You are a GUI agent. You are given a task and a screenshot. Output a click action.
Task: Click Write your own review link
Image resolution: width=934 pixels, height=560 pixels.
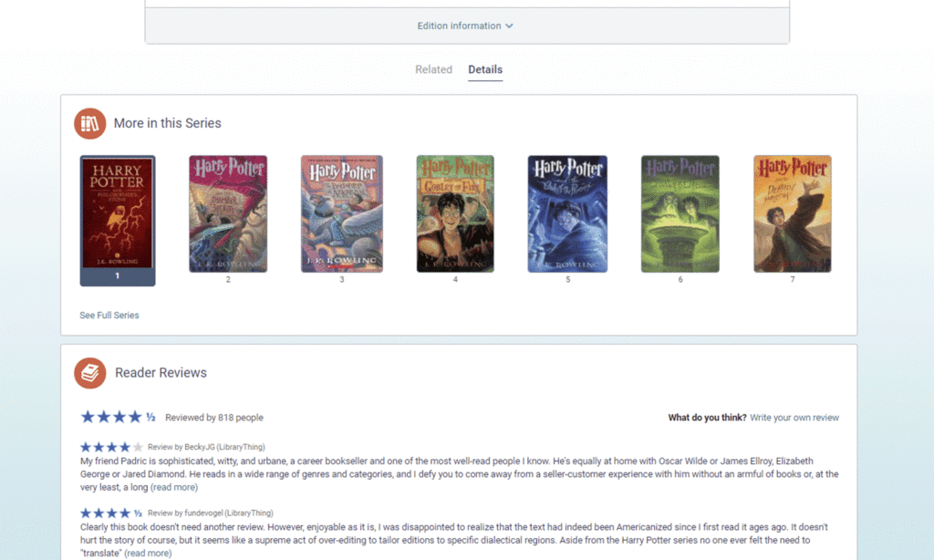coord(794,418)
